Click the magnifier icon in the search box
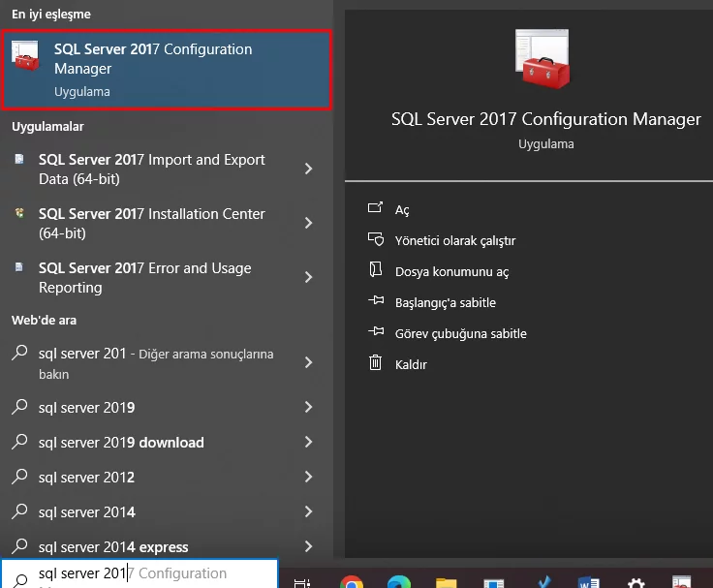Screen dimensions: 713x588 (x=20, y=580)
